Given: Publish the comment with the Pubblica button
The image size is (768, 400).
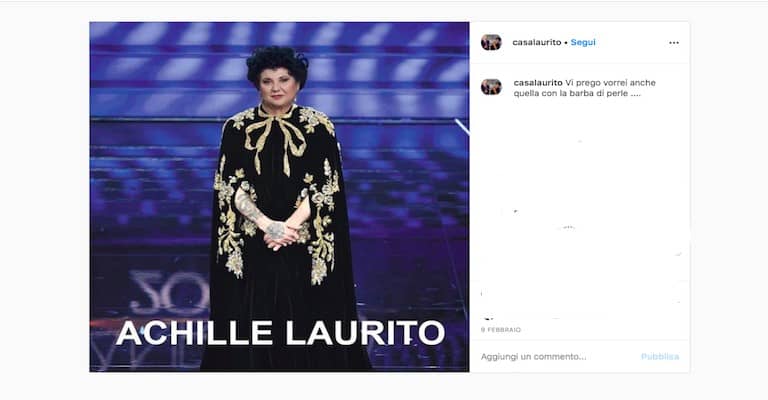Looking at the screenshot, I should (x=660, y=356).
